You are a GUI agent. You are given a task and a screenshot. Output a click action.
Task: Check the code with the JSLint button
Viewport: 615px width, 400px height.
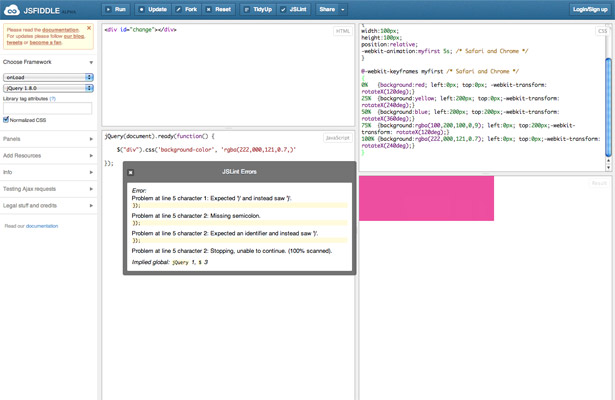pyautogui.click(x=294, y=9)
